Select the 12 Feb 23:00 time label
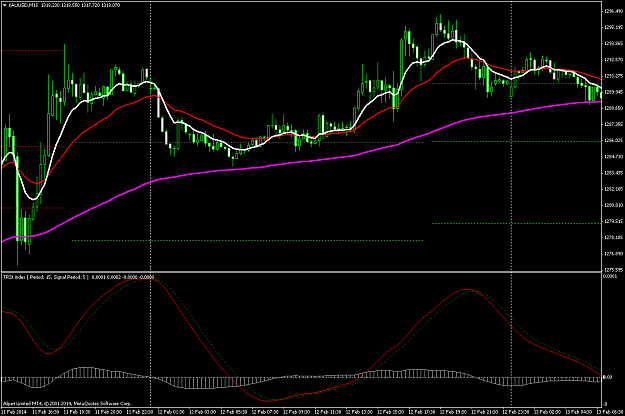 point(515,412)
